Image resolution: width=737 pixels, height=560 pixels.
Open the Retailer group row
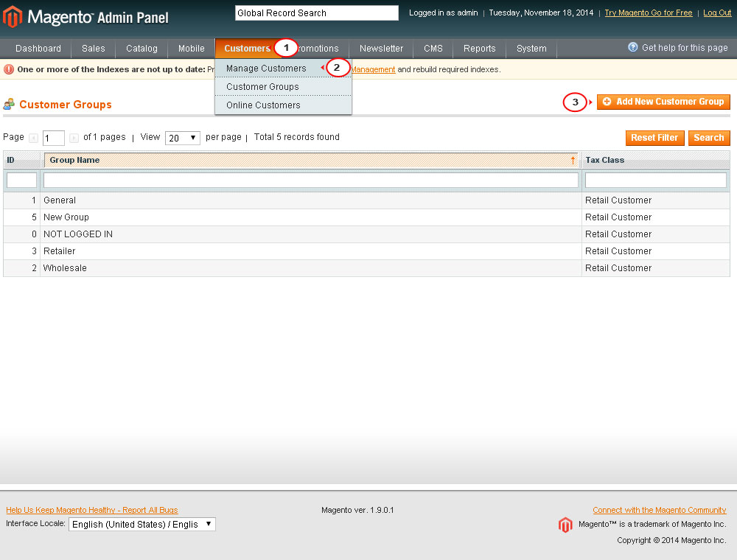click(x=366, y=251)
